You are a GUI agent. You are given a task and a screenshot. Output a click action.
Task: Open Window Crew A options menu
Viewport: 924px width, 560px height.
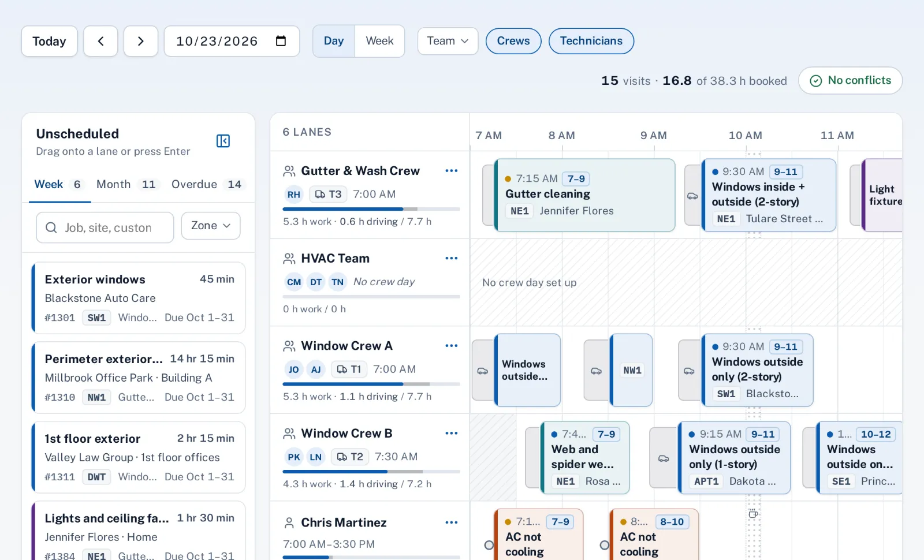452,346
